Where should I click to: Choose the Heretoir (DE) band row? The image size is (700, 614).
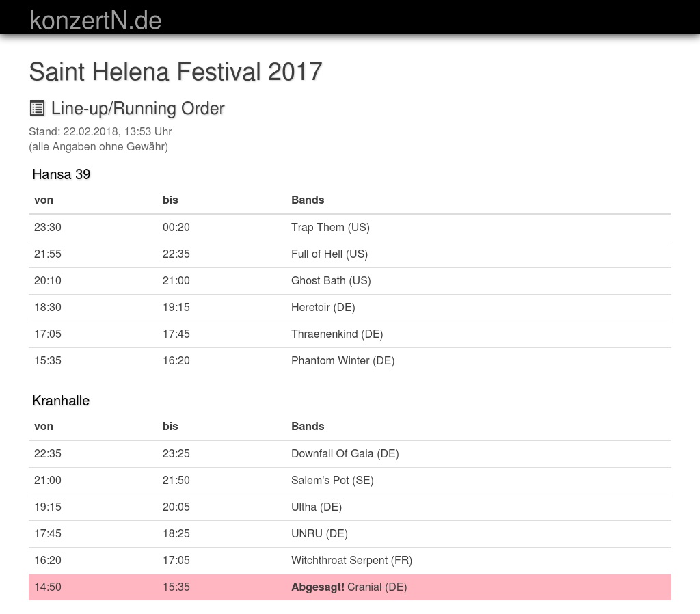point(323,307)
